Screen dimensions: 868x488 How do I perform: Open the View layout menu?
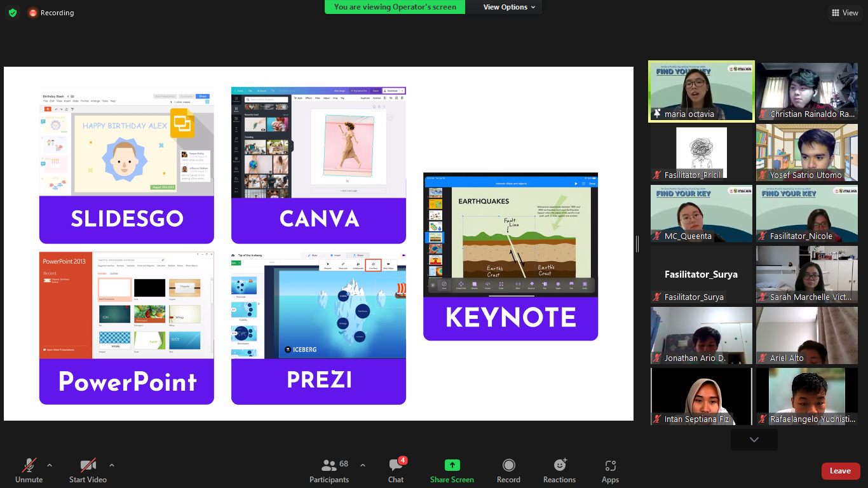[844, 13]
